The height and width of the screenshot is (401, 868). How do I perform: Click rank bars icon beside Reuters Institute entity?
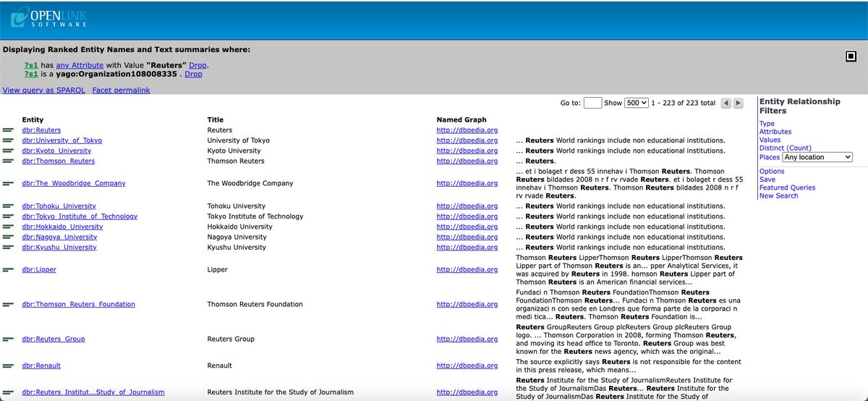[8, 392]
